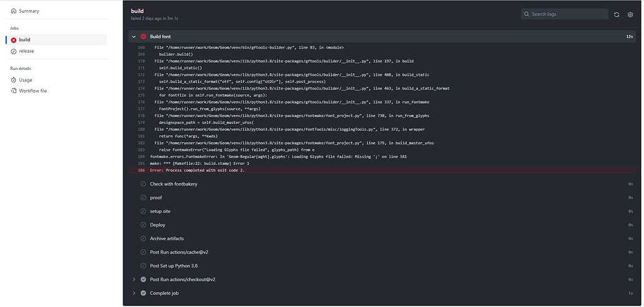Click the magnifier icon in Search logs
The width and height of the screenshot is (644, 307).
(x=526, y=14)
